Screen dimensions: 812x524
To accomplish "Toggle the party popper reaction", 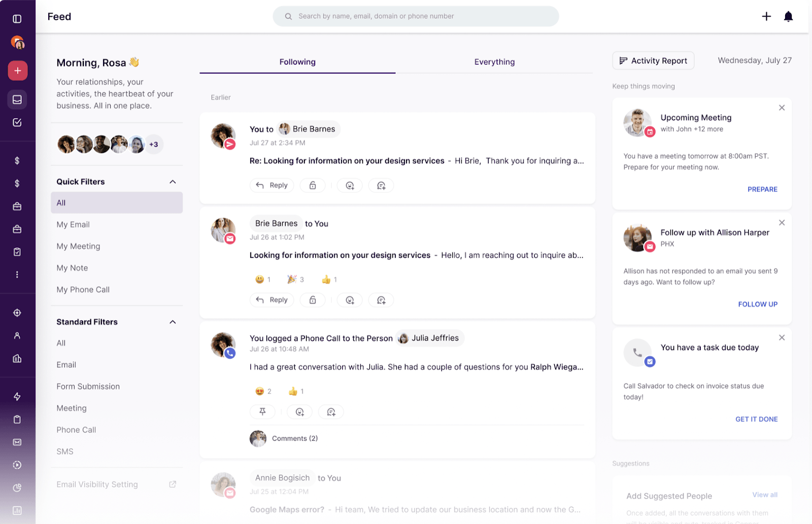I will click(x=295, y=280).
